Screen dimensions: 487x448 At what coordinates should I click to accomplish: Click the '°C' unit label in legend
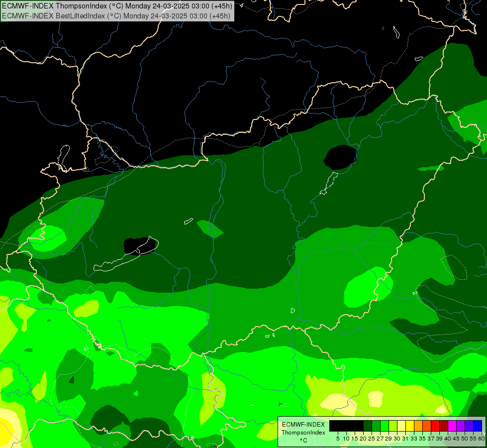pyautogui.click(x=304, y=441)
